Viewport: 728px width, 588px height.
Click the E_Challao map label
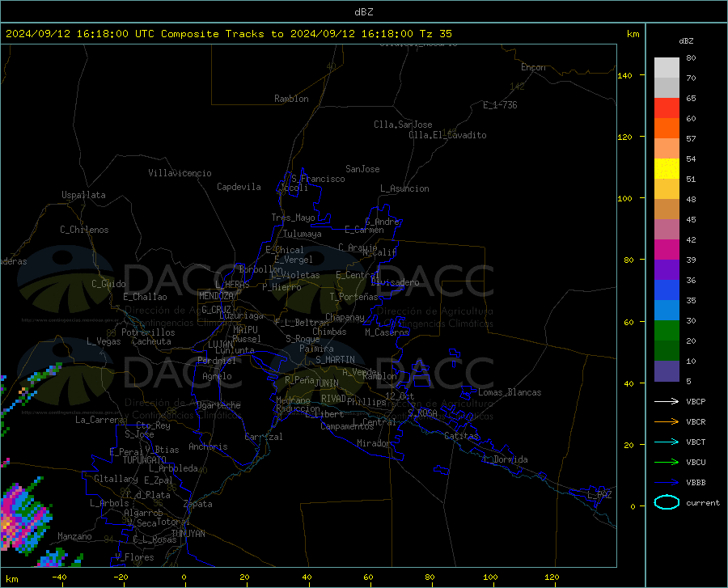145,297
